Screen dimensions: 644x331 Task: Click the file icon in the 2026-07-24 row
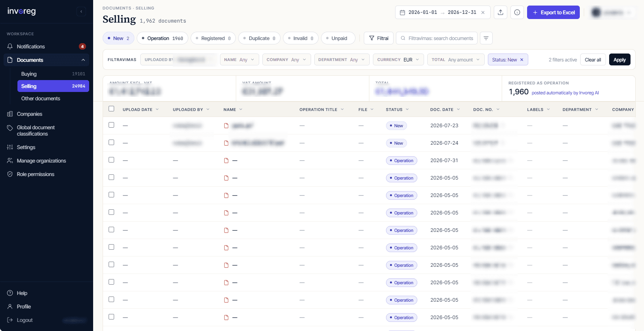(x=226, y=143)
